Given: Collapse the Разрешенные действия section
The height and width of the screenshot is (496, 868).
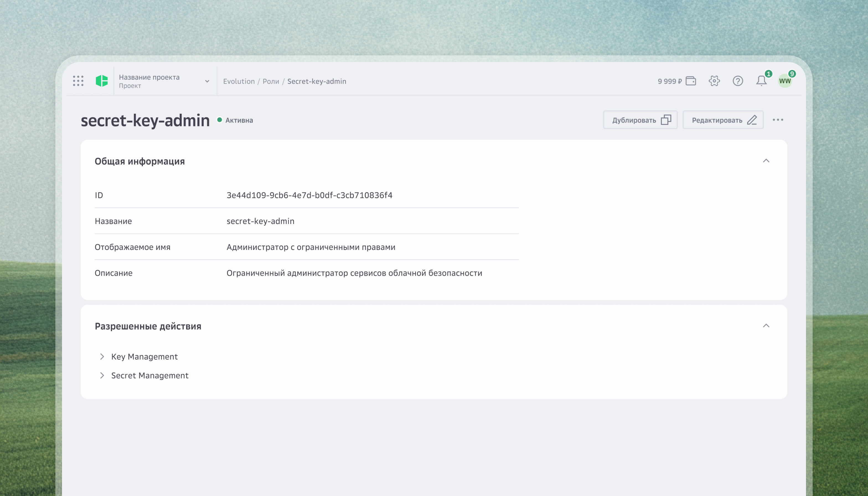Looking at the screenshot, I should point(766,326).
